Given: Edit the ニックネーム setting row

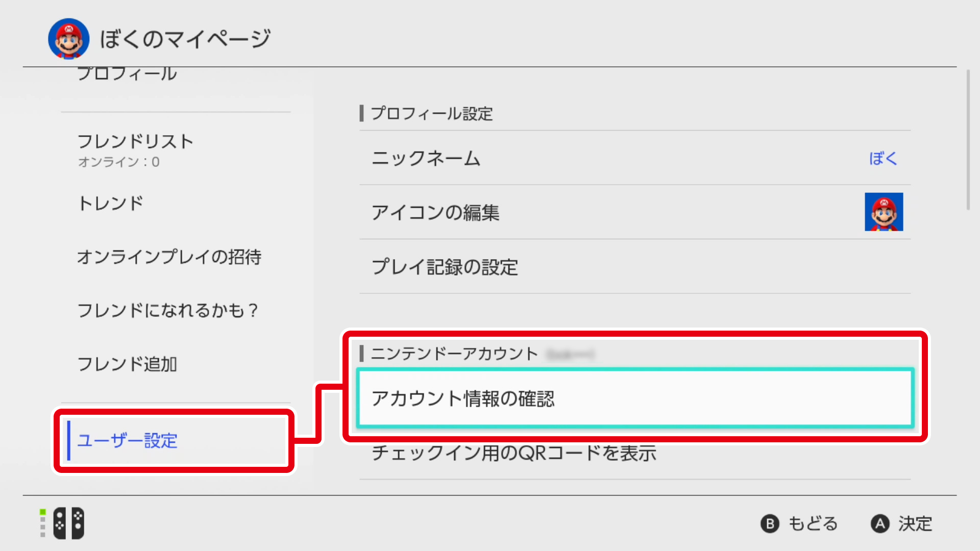Looking at the screenshot, I should coord(635,158).
